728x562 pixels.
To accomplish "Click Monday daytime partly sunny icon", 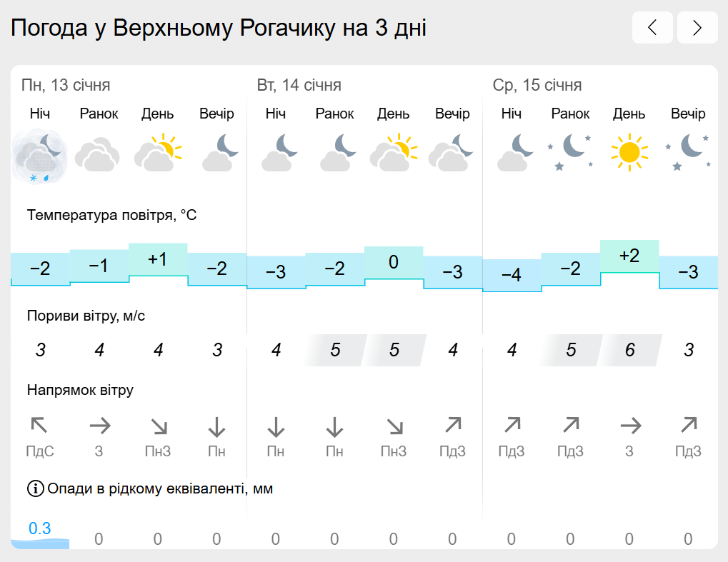I will coord(158,153).
